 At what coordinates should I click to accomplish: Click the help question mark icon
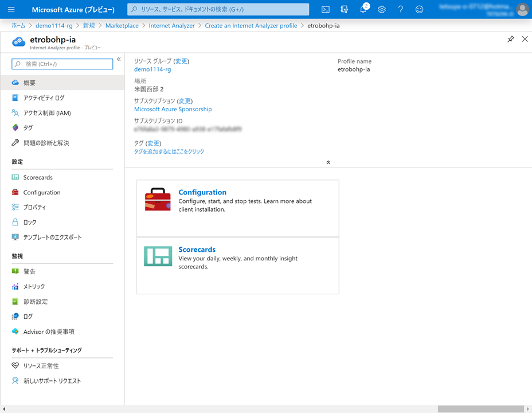(x=400, y=9)
